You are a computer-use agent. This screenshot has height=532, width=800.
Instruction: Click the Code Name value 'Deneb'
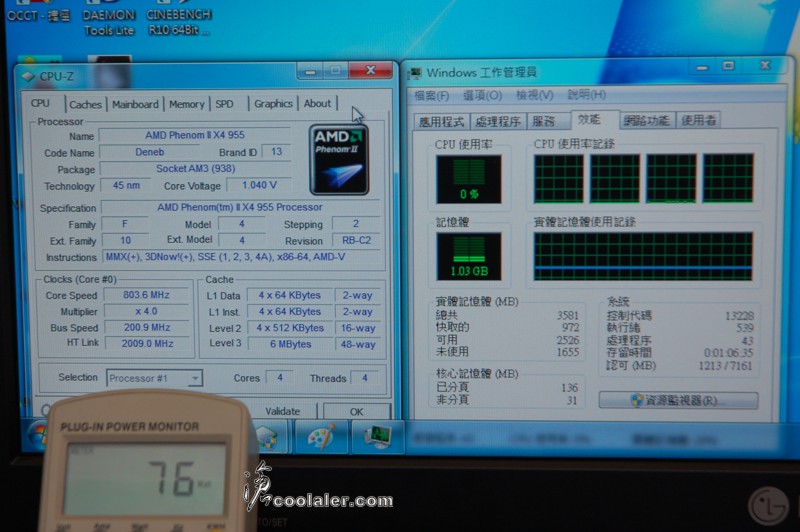coord(150,152)
